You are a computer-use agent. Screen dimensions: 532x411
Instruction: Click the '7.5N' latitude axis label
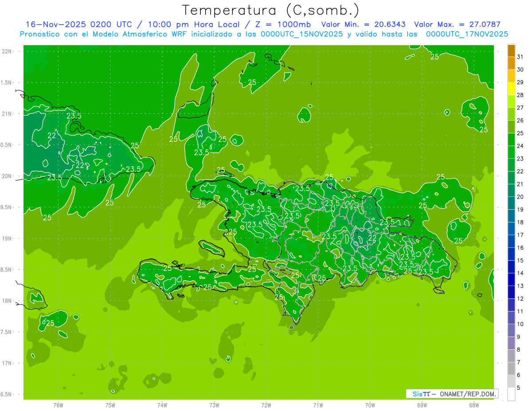7,332
